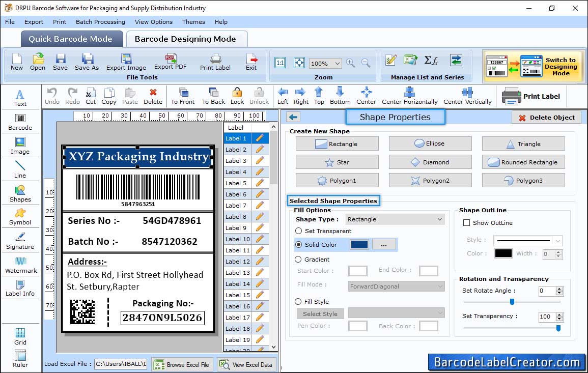Click the Delete icon in edit toolbar
This screenshot has width=588, height=373.
click(153, 96)
